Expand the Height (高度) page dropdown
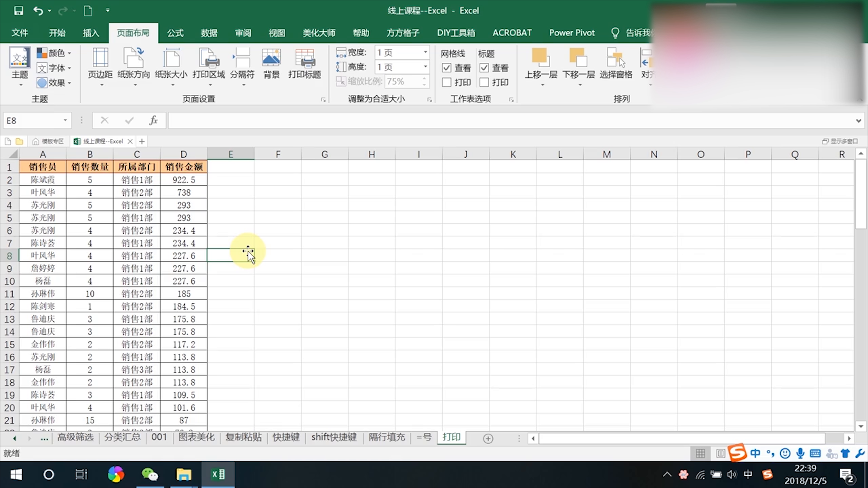Screen dimensions: 868x488 425,67
